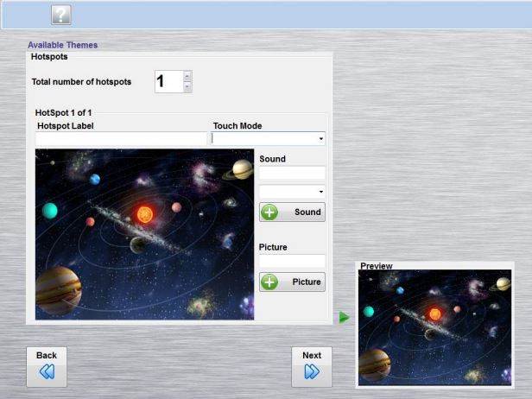
Task: Decrease the total number of hotspots
Action: 187,87
